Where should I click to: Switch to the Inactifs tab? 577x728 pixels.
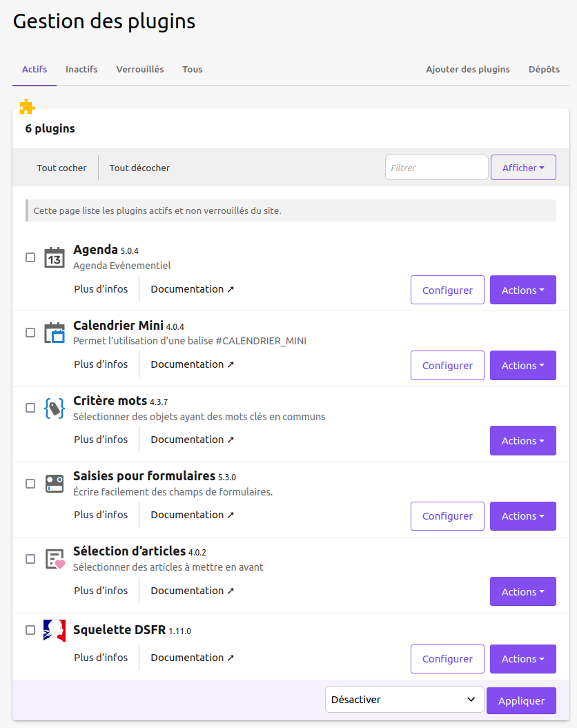[81, 70]
